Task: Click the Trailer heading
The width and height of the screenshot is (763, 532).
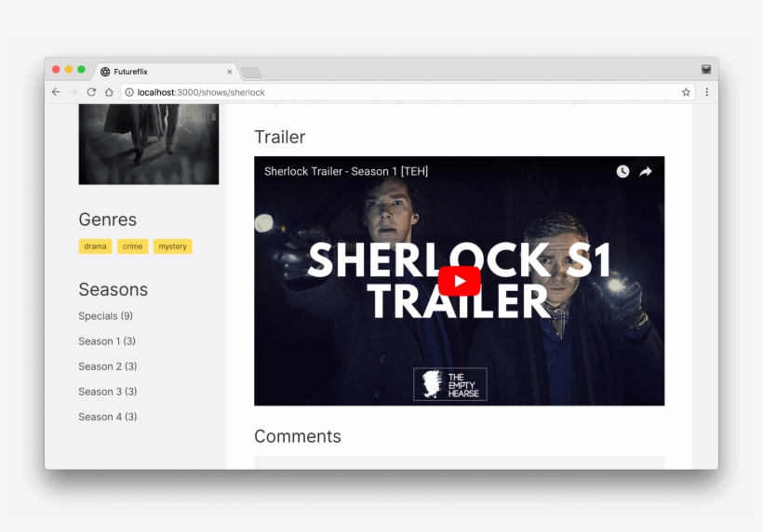Action: 280,137
